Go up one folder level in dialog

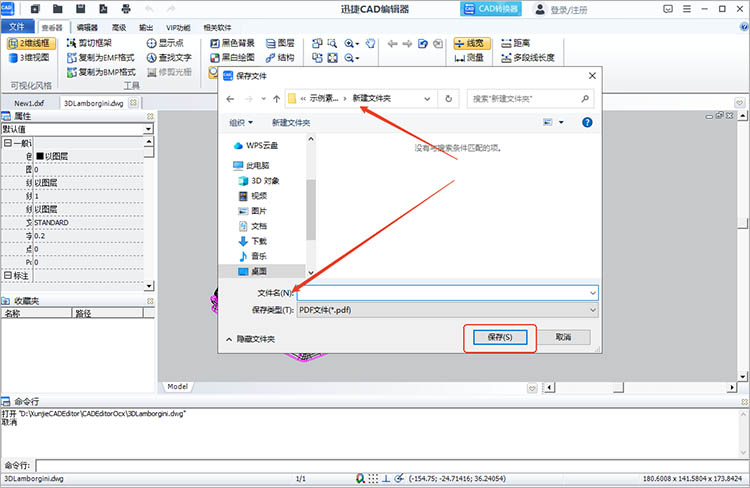pyautogui.click(x=276, y=99)
